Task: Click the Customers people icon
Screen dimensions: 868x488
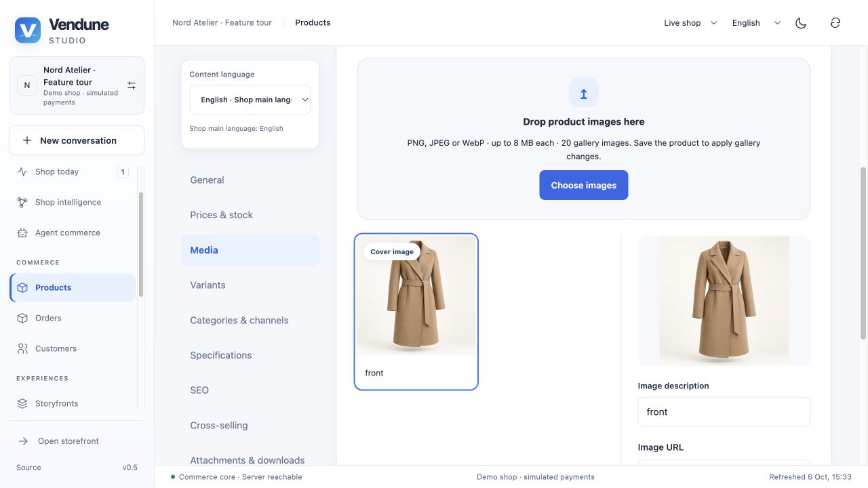Action: [x=22, y=348]
